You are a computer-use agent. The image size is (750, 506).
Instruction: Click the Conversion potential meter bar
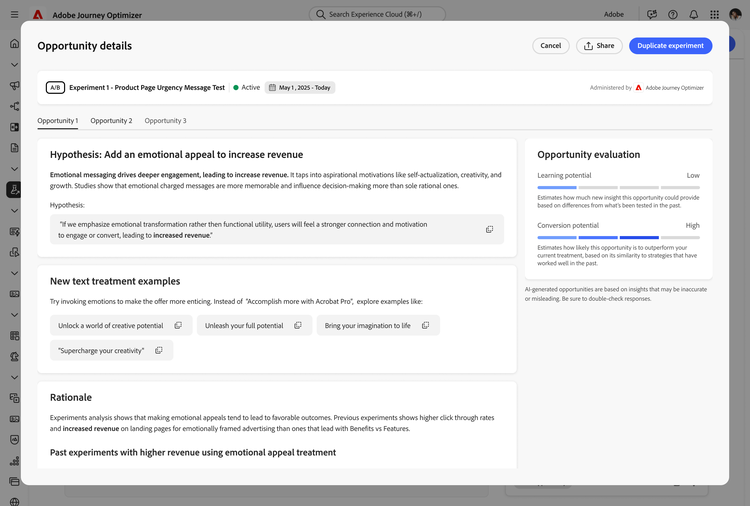pos(618,238)
